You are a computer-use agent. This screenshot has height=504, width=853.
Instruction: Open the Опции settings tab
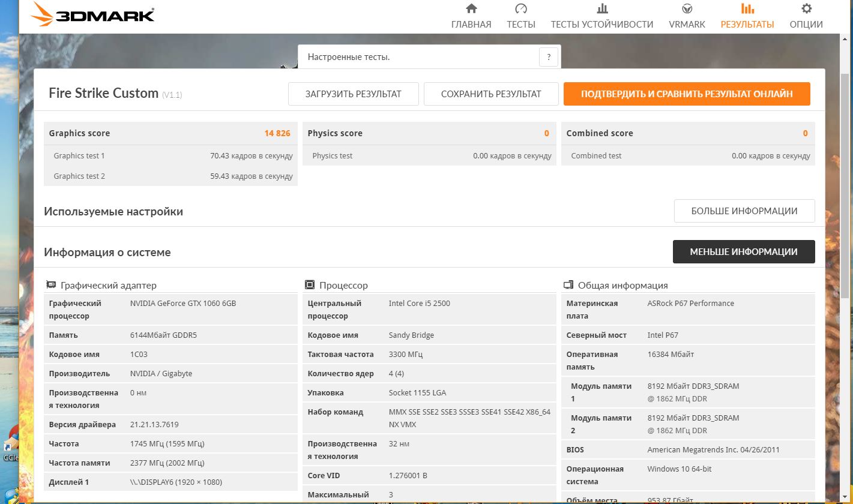coord(806,16)
